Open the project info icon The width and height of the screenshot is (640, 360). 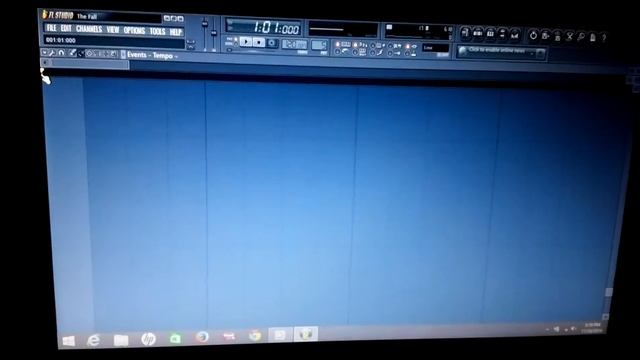pyautogui.click(x=593, y=38)
